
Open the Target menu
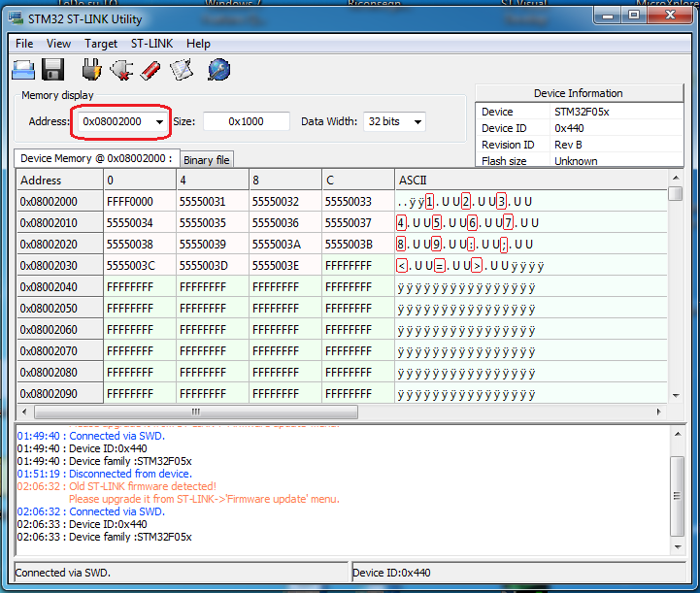[x=101, y=44]
